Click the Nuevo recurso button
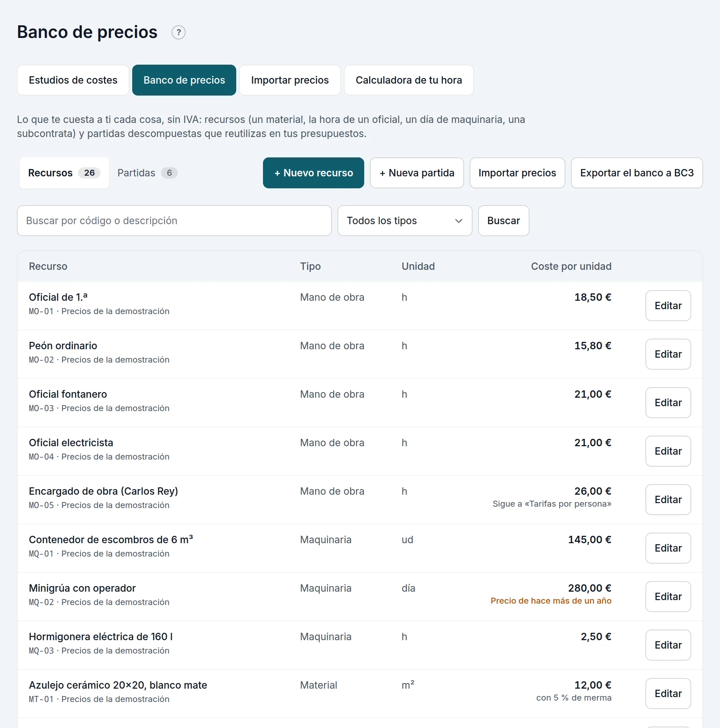Screen dimensions: 720x728 (x=313, y=173)
